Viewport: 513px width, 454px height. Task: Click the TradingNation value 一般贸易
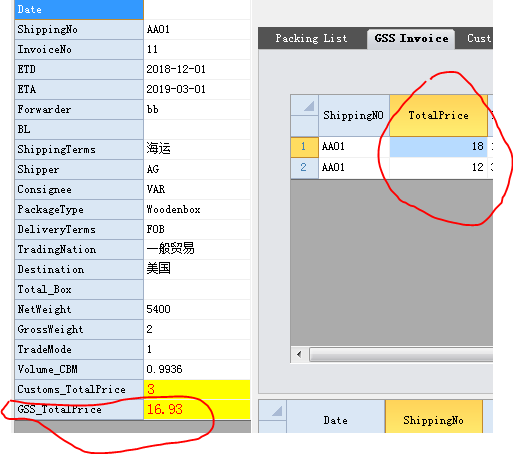(x=197, y=249)
